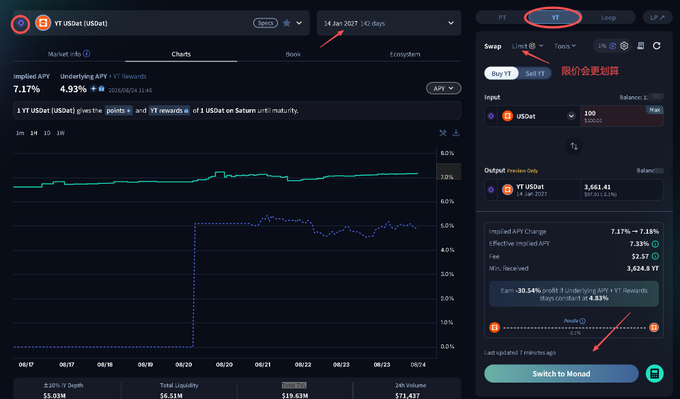Open the transaction history receipt icon
The width and height of the screenshot is (680, 399).
[641, 46]
